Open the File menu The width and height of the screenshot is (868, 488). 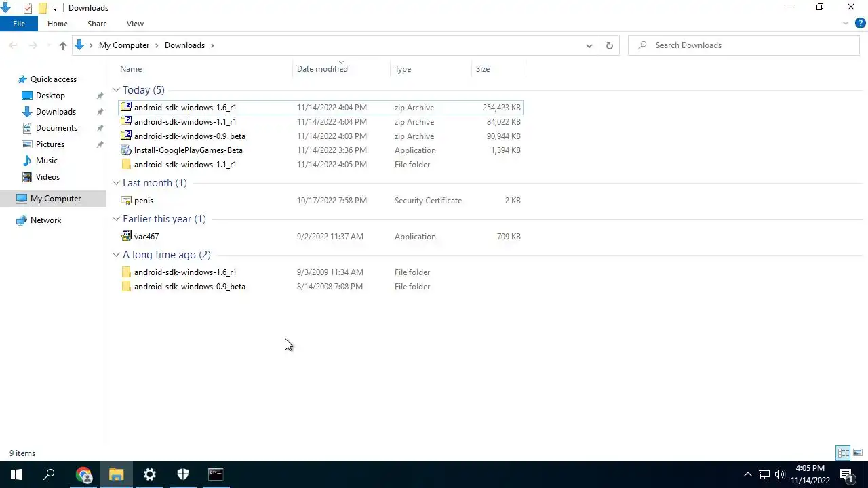tap(19, 24)
